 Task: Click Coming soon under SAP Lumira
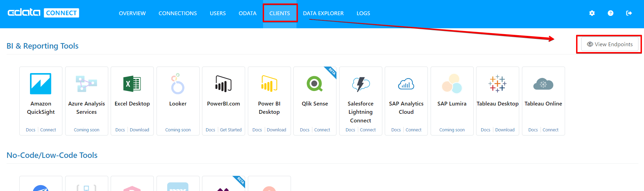coord(452,130)
